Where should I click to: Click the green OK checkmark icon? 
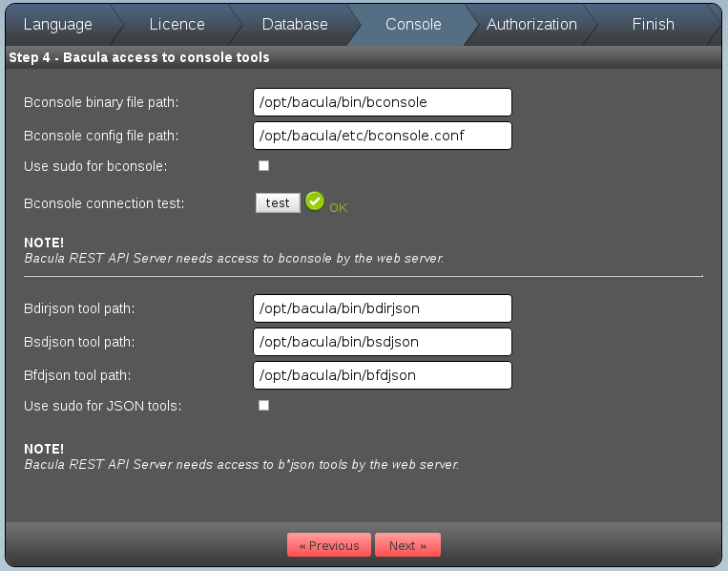(315, 201)
